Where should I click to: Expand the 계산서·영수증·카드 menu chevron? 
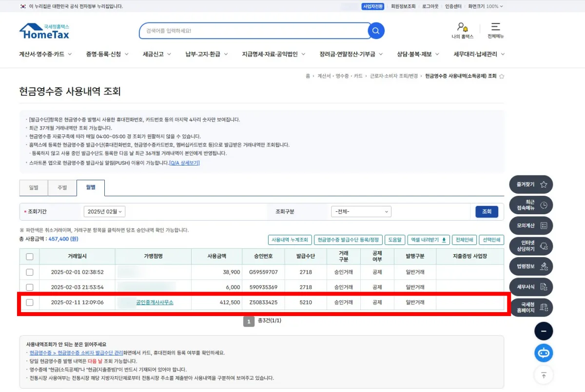click(70, 55)
